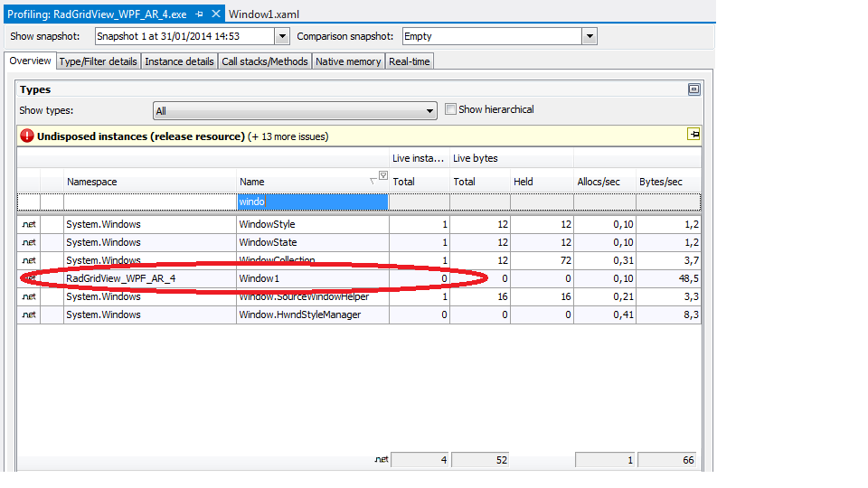Viewport: 868px width, 488px height.
Task: Expand the Comparison snapshot dropdown
Action: (590, 36)
